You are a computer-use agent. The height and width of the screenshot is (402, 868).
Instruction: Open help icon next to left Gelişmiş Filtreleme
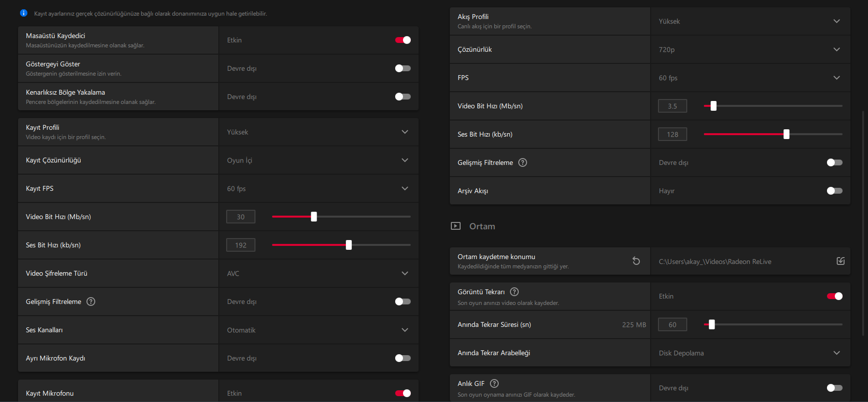click(x=91, y=301)
